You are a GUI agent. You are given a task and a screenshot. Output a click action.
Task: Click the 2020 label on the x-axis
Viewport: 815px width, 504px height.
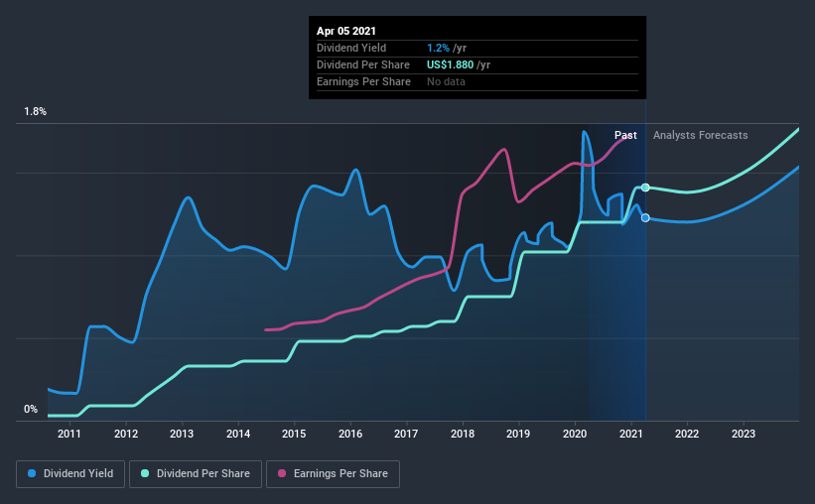click(575, 434)
